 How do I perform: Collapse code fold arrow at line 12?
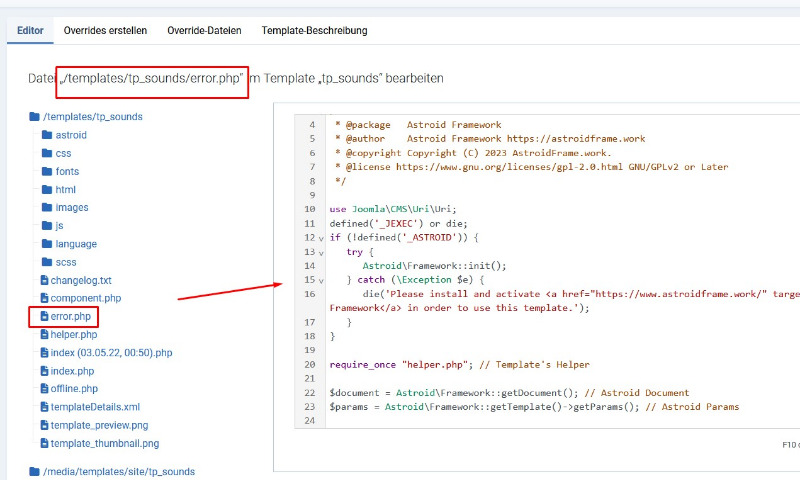(321, 238)
